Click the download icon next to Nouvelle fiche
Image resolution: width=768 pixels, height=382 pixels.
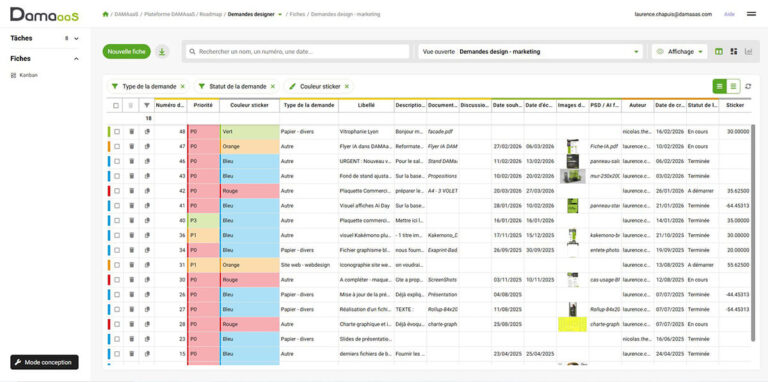point(162,51)
